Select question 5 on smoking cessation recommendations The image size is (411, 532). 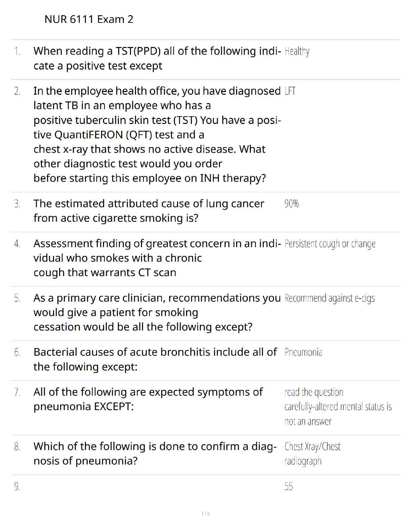(x=157, y=312)
